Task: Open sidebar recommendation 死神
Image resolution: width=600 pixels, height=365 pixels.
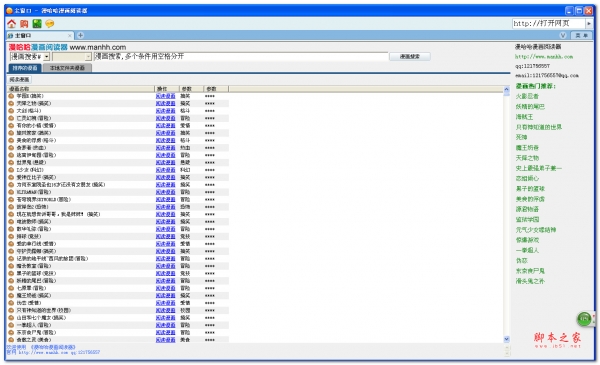Action: tap(522, 137)
